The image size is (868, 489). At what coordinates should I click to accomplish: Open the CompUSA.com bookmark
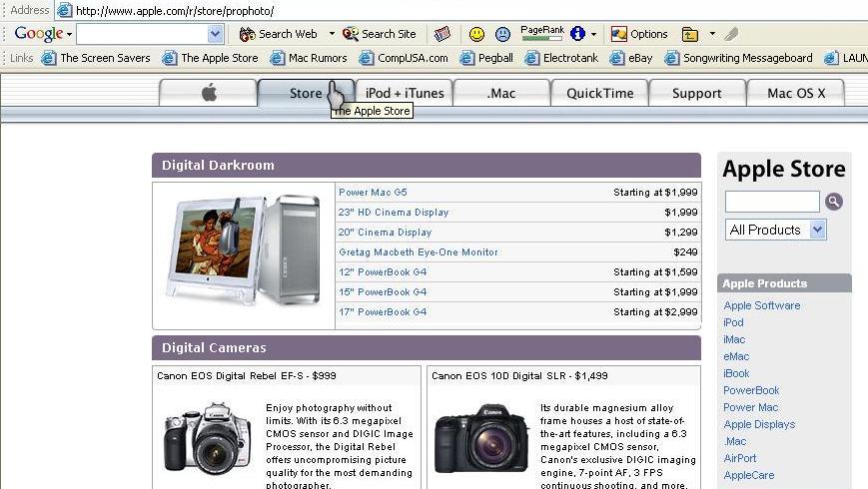[404, 58]
